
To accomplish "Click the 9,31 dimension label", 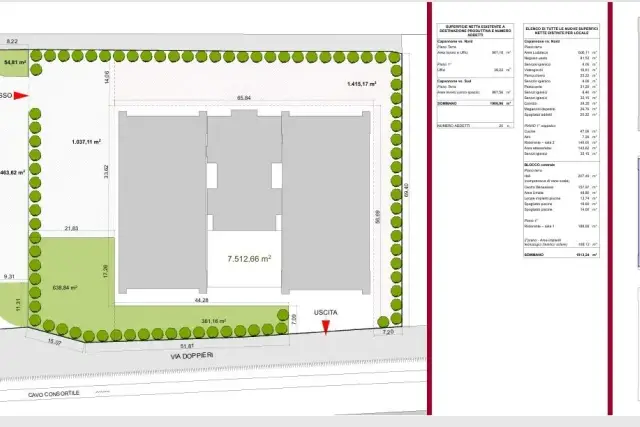I will (9, 277).
